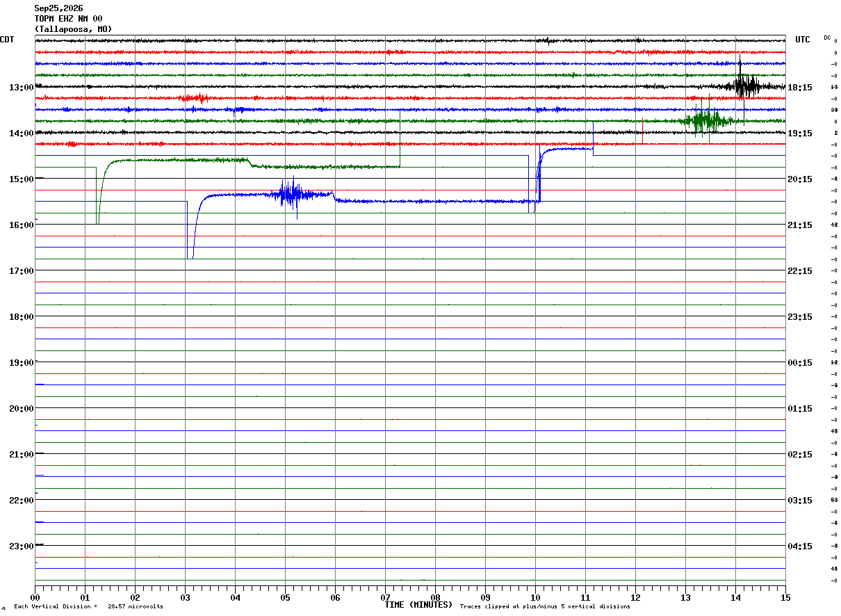The height and width of the screenshot is (616, 841).
Task: Click the UTC column header
Action: click(x=803, y=40)
